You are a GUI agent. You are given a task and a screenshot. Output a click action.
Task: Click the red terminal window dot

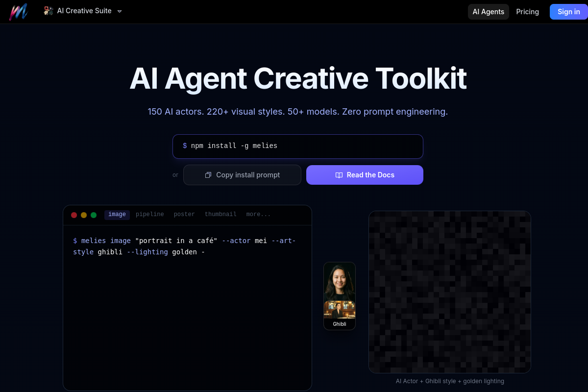pyautogui.click(x=74, y=215)
